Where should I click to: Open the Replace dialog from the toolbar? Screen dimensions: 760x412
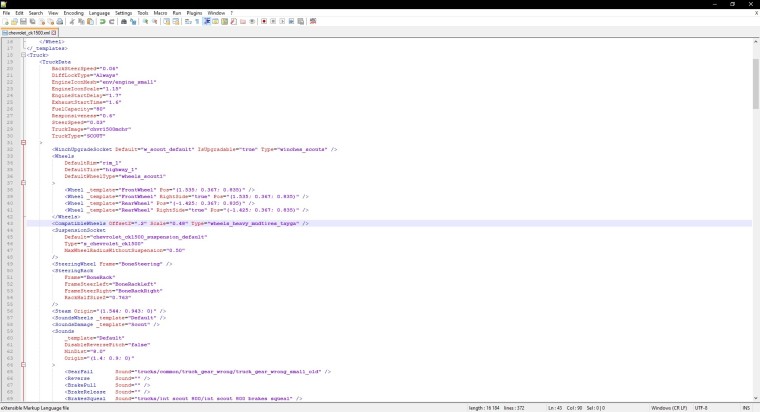coord(133,21)
